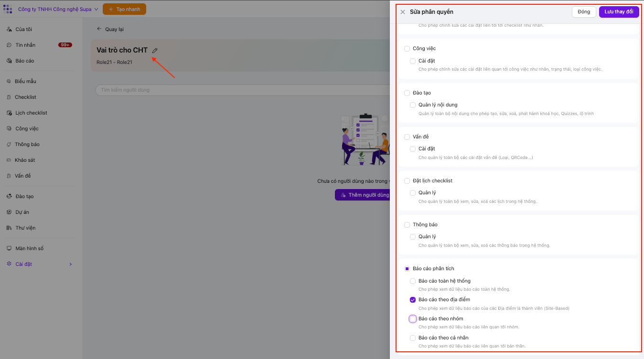Focus the Tìm kiếm người dùng search field
The width and height of the screenshot is (644, 359).
242,90
